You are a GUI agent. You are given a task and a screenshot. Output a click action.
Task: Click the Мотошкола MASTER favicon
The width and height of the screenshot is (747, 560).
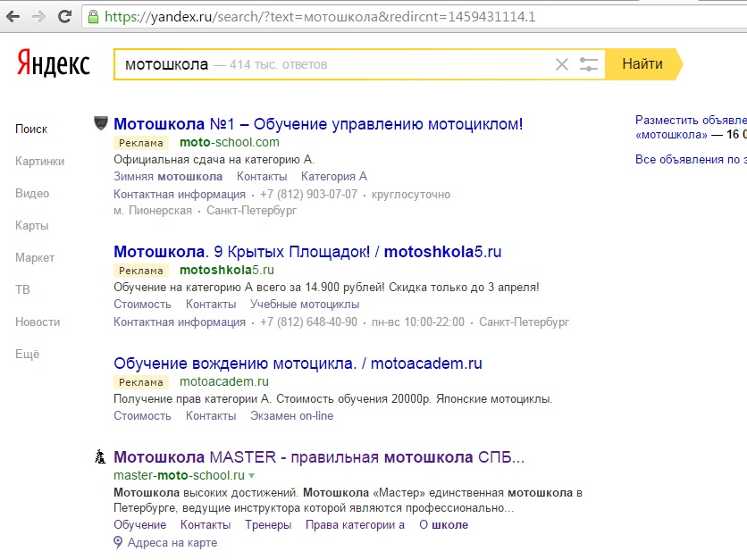point(100,456)
